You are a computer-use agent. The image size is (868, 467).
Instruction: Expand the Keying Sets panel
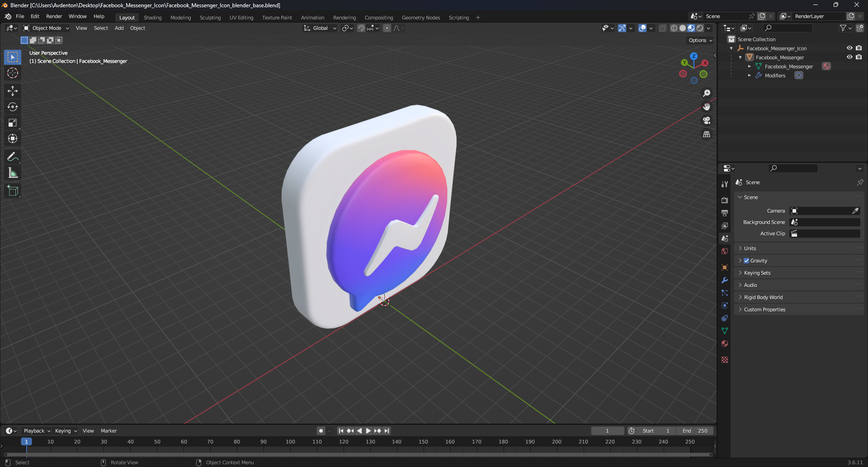[799, 273]
